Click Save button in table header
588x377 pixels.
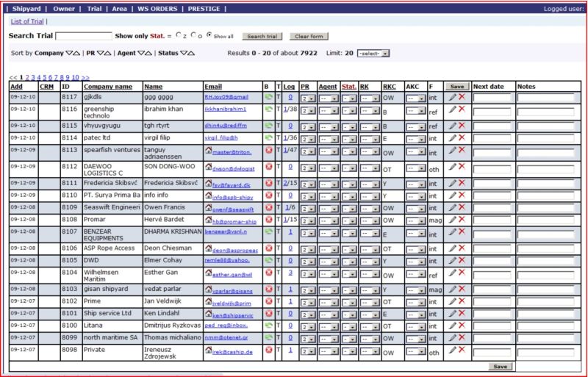[457, 86]
